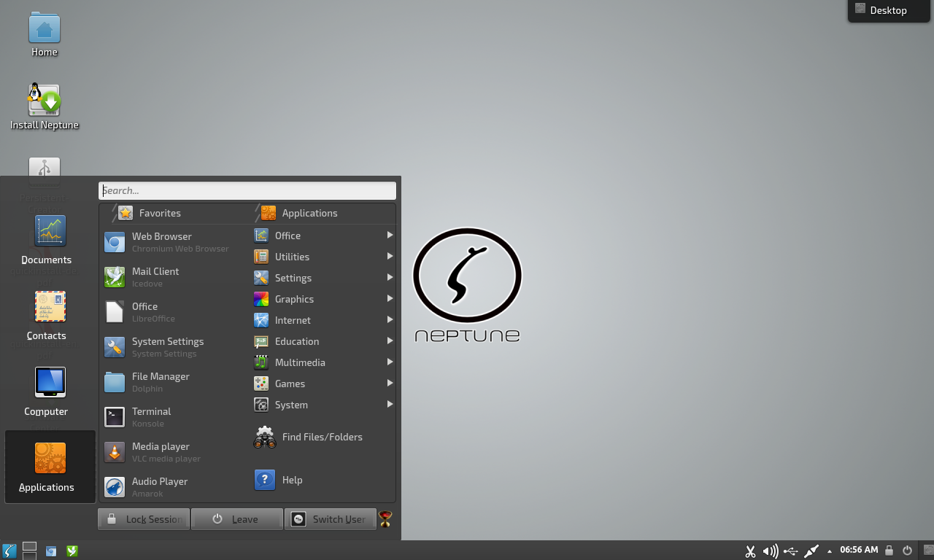The width and height of the screenshot is (934, 560).
Task: Open the Utilities applications category
Action: [323, 257]
